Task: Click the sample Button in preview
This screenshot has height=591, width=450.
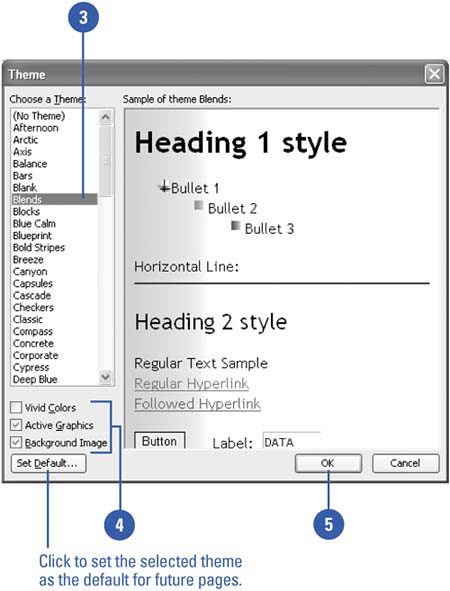Action: (x=160, y=441)
